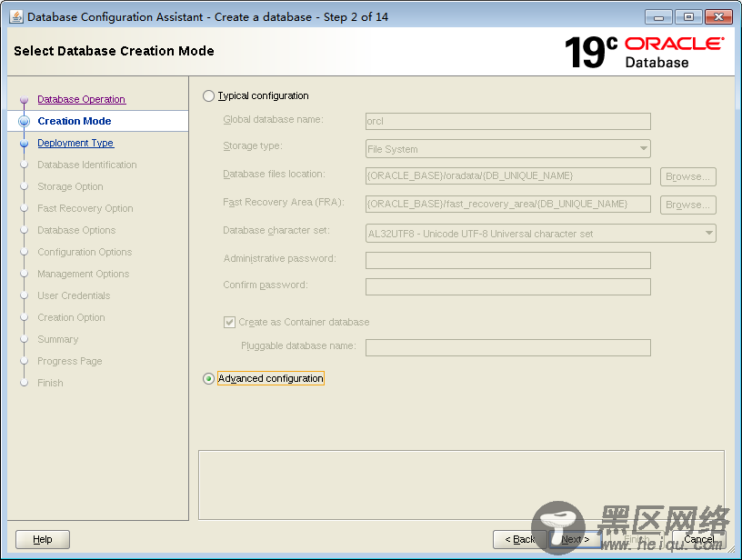742x560 pixels.
Task: Click the Database Operation step bullet icon
Action: 25,100
